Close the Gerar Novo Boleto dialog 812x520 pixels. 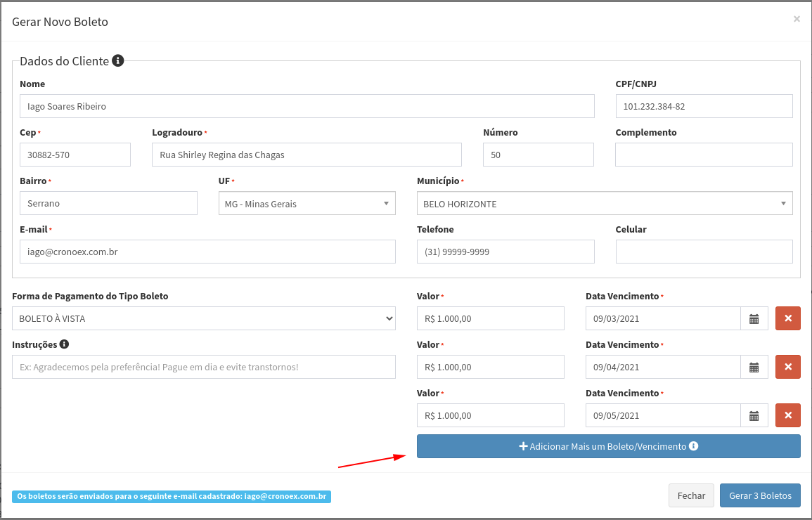(x=797, y=19)
